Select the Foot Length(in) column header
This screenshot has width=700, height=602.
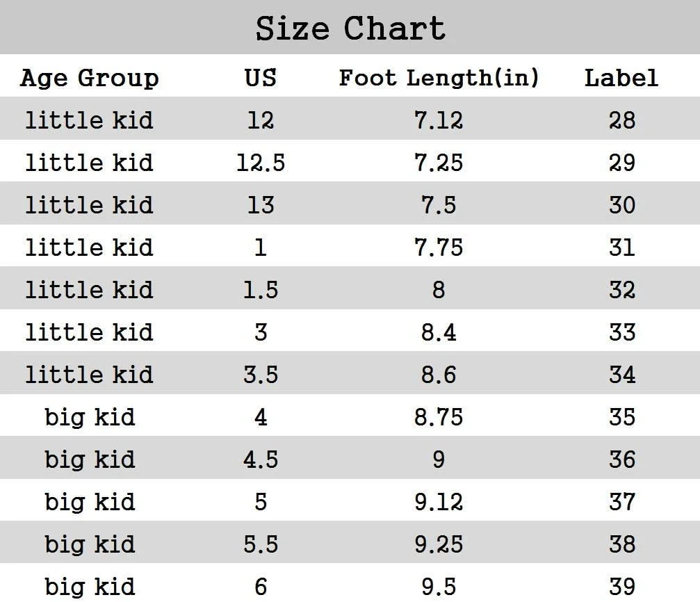click(x=439, y=78)
